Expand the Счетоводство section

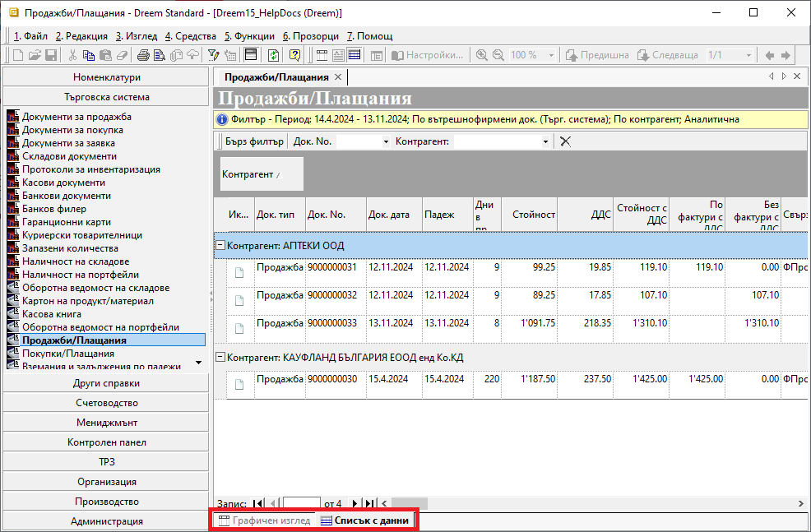(x=106, y=403)
